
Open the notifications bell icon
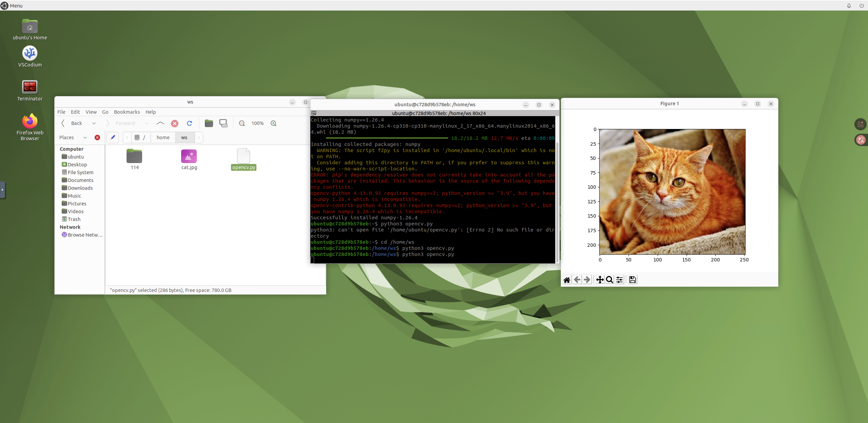(849, 5)
